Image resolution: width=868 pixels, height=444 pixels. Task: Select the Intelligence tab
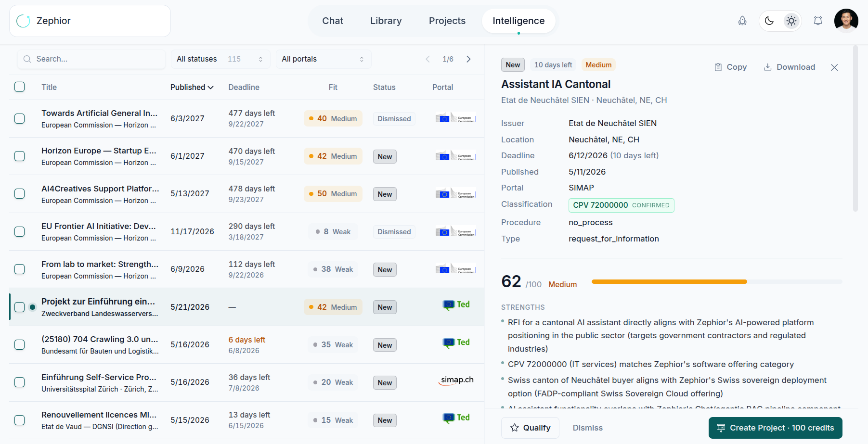pyautogui.click(x=518, y=21)
